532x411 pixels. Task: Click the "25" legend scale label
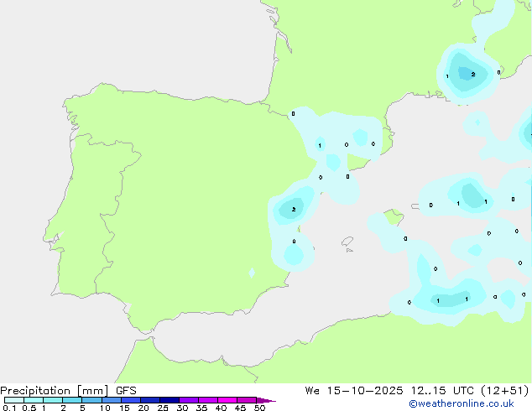(163, 408)
